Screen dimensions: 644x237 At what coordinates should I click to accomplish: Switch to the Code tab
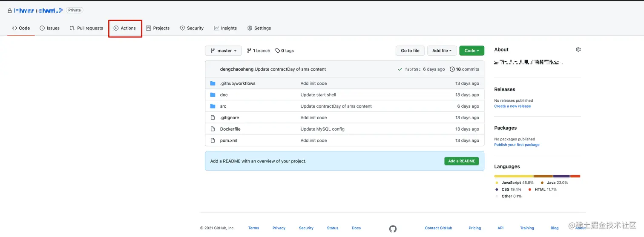[x=21, y=28]
